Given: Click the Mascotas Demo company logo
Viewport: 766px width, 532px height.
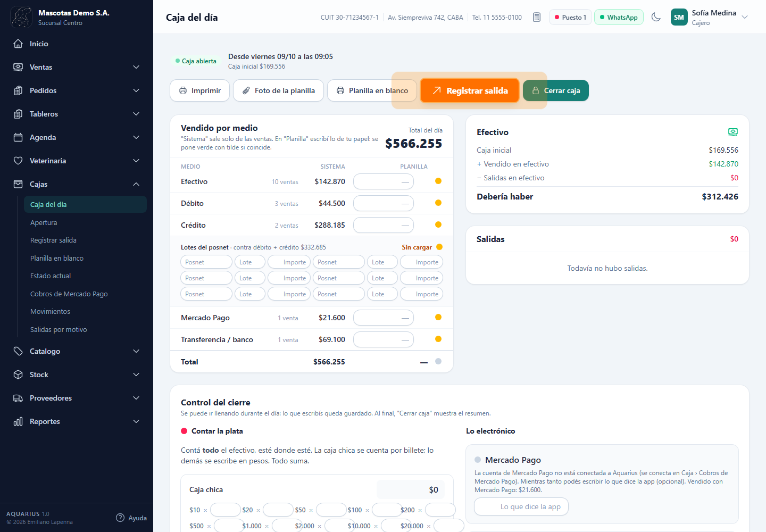Looking at the screenshot, I should point(21,17).
